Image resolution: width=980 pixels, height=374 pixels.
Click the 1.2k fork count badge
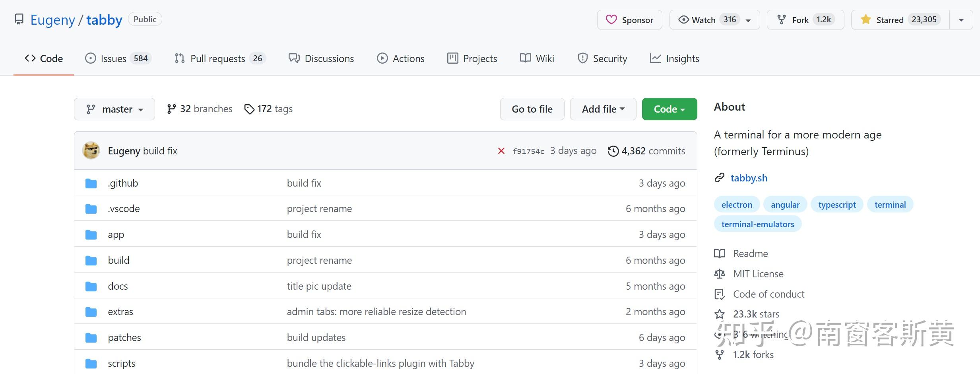pyautogui.click(x=823, y=19)
